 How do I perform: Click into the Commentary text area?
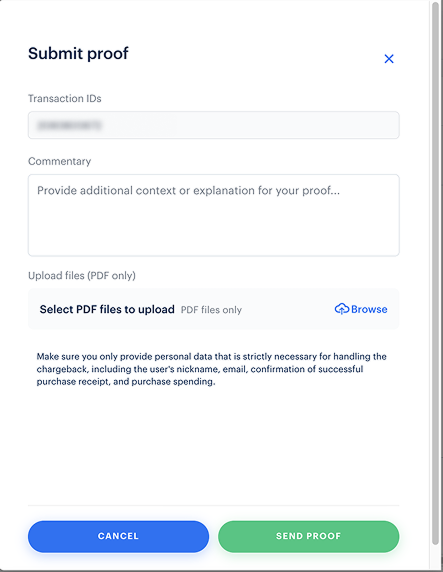point(213,215)
